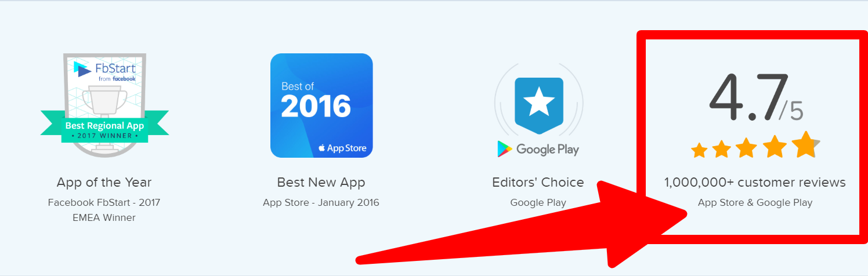Click the FbStart trophy badge

104,105
